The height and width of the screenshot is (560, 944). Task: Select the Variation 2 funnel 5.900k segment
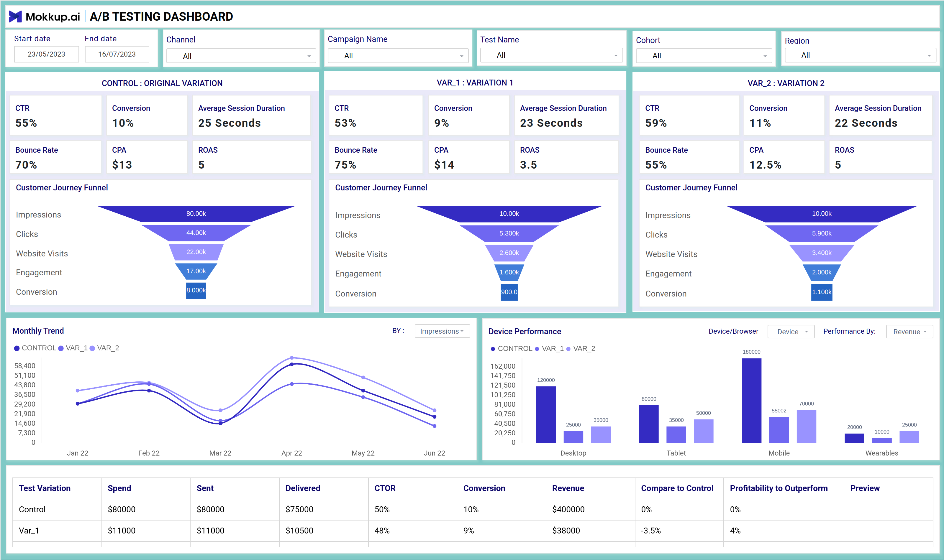tap(822, 233)
